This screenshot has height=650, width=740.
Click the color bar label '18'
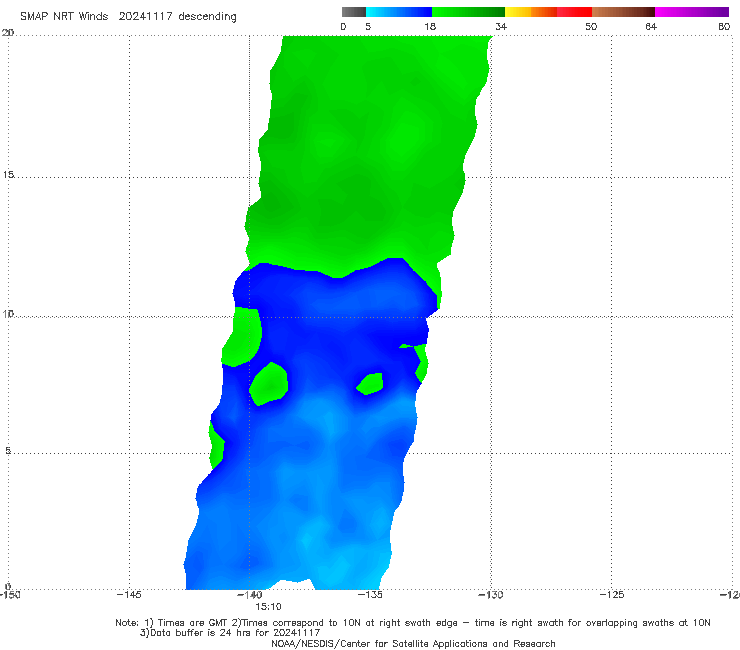pyautogui.click(x=430, y=26)
